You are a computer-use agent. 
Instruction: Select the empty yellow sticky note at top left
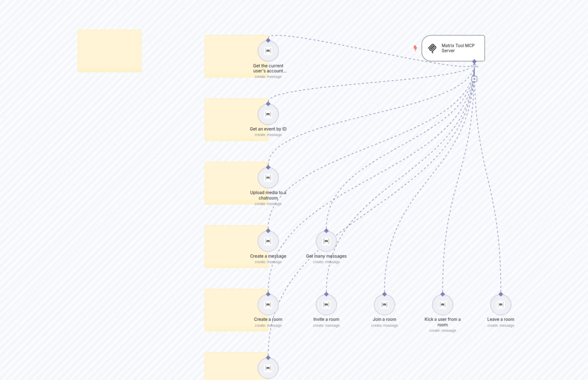tap(109, 51)
